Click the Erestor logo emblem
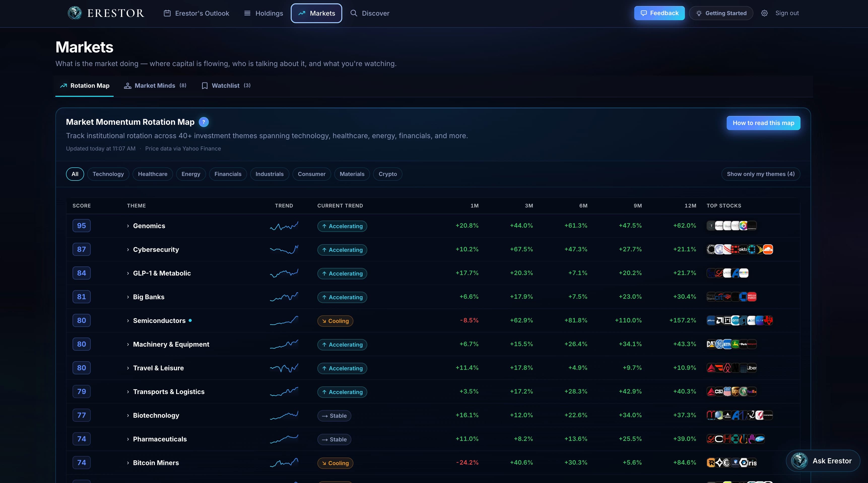The image size is (868, 483). 75,13
